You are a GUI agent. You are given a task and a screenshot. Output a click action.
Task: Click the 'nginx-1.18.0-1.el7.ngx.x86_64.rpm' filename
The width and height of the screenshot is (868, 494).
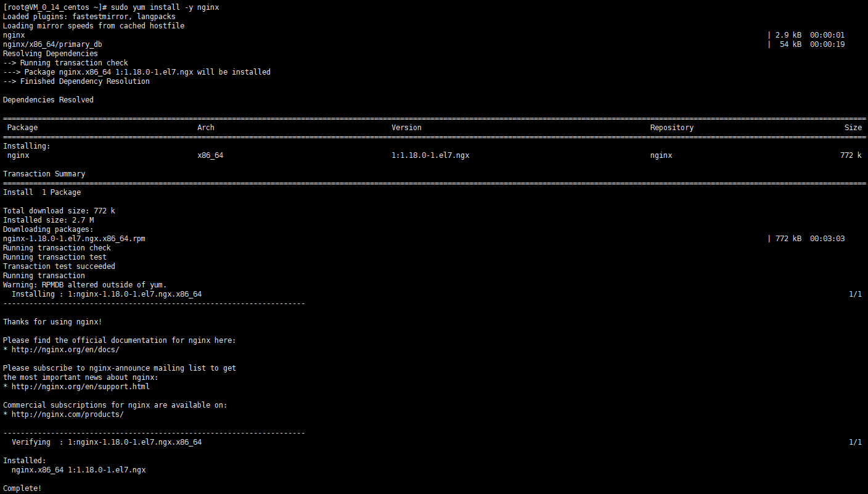pyautogui.click(x=74, y=239)
